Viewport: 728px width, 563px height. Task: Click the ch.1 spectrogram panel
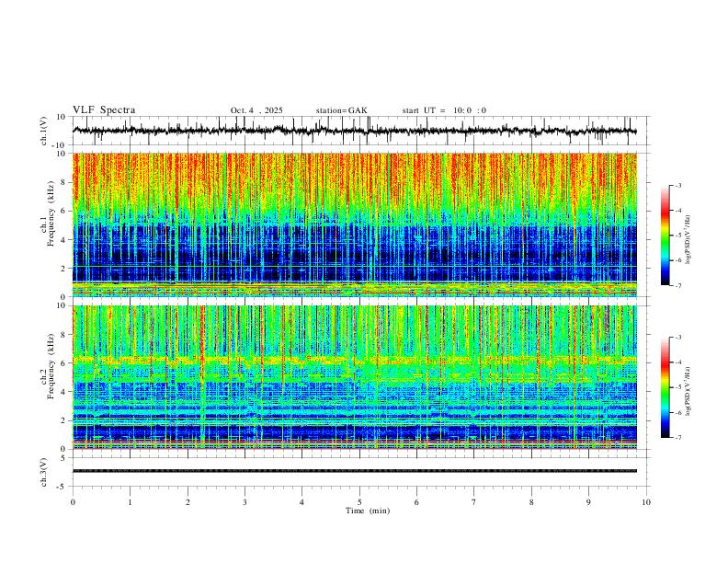pyautogui.click(x=354, y=224)
